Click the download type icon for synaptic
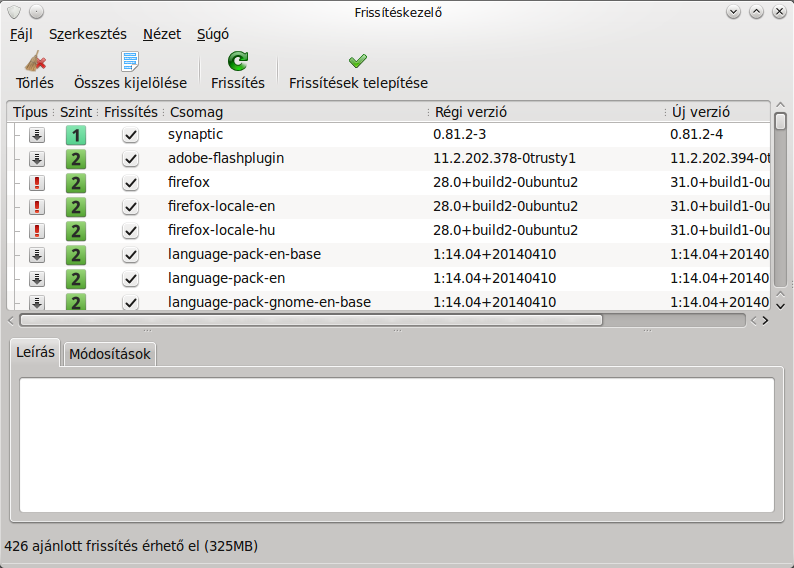The height and width of the screenshot is (568, 794). (x=36, y=135)
